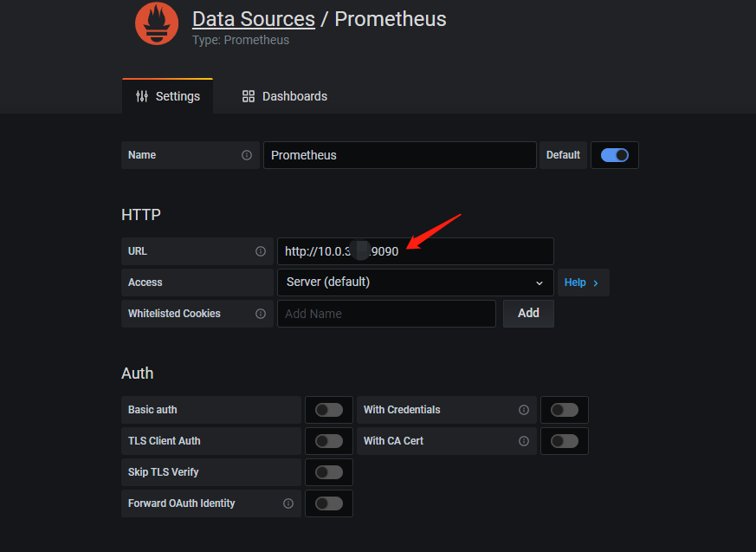This screenshot has height=552, width=756.
Task: Click the Forward OAuth Identity info icon
Action: point(288,503)
